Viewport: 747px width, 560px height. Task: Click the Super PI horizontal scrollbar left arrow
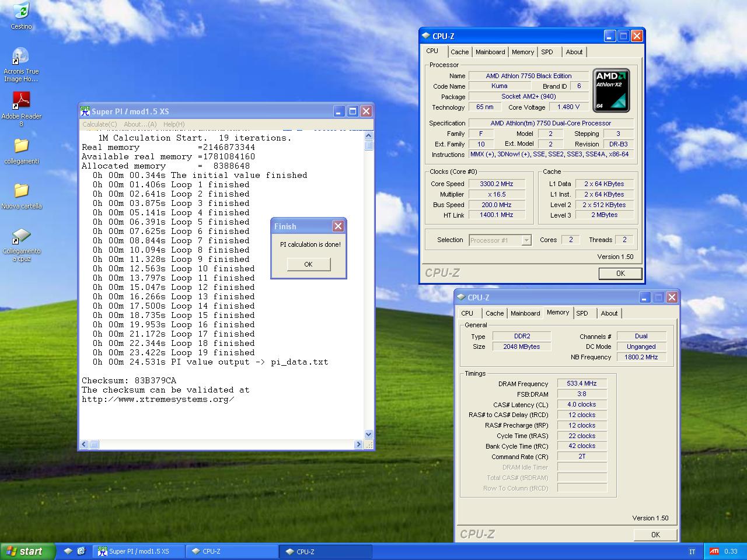tap(84, 444)
